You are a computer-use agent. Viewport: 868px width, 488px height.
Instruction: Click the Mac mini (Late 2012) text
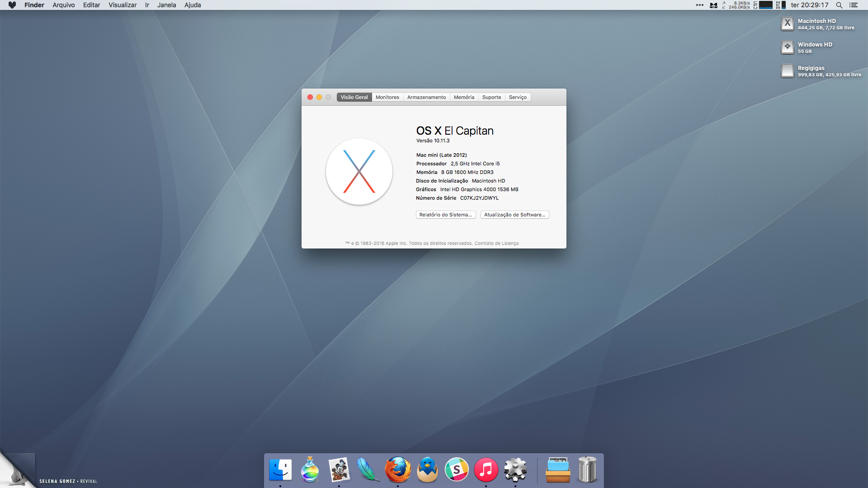click(x=441, y=155)
